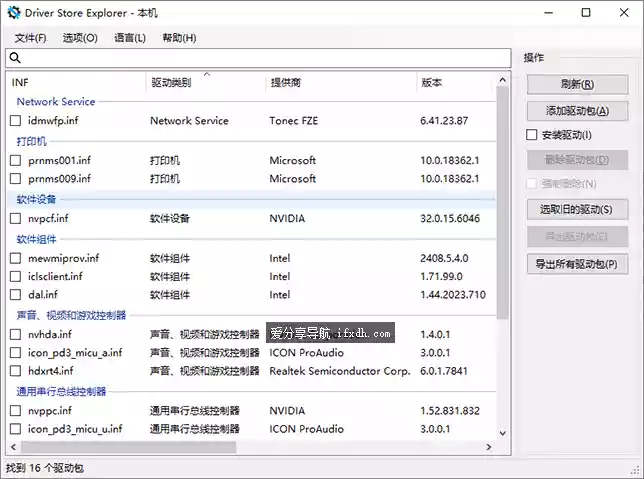This screenshot has height=479, width=644.
Task: Check the box for hdxrt4.inf
Action: click(x=15, y=371)
